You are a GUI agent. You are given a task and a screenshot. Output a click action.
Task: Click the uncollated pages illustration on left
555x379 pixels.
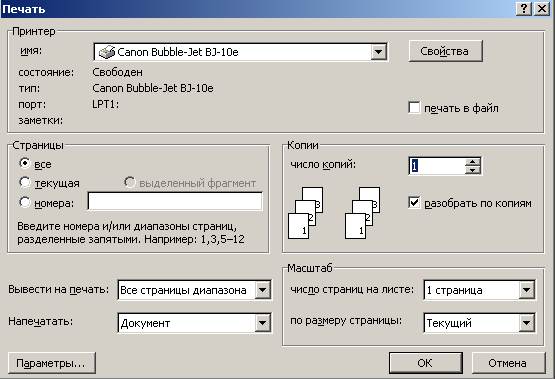pyautogui.click(x=305, y=213)
